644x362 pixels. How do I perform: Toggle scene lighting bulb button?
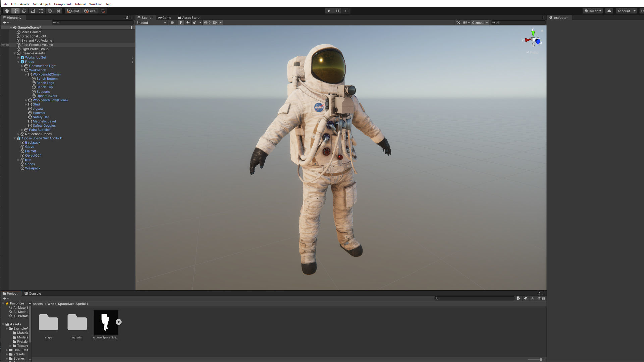point(181,23)
